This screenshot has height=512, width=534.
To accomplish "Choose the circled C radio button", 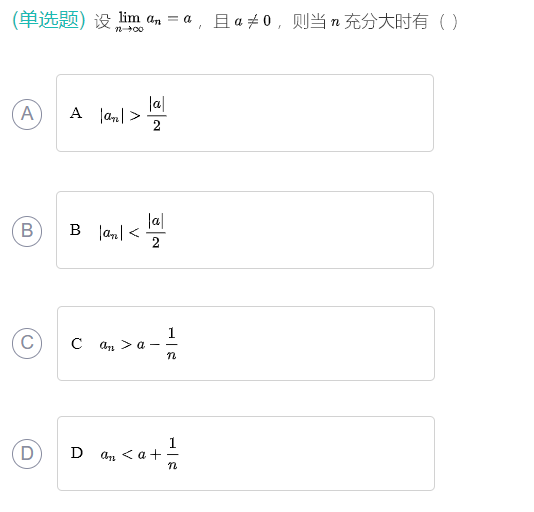I will click(27, 343).
